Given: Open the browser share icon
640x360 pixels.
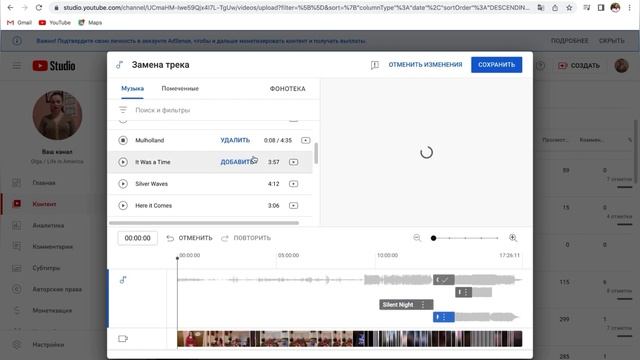Looking at the screenshot, I should (x=555, y=8).
